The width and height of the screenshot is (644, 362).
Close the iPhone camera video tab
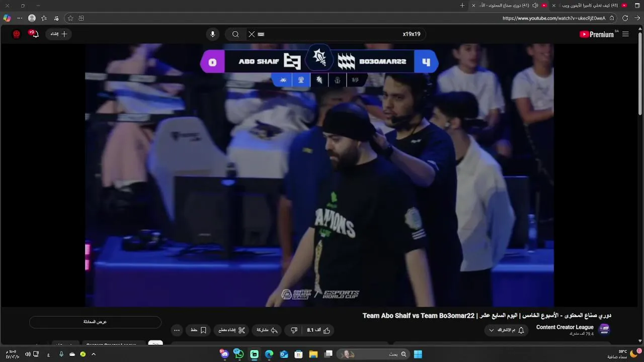[x=554, y=6]
